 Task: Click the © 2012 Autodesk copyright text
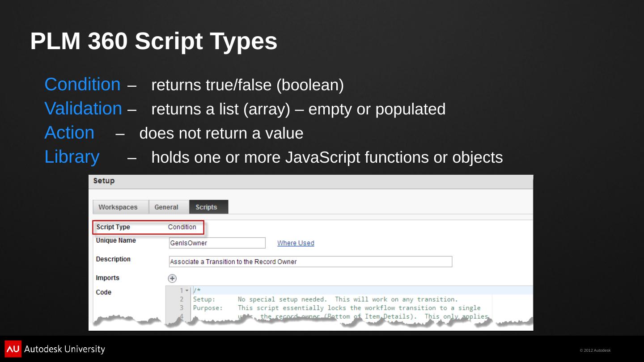click(x=595, y=350)
